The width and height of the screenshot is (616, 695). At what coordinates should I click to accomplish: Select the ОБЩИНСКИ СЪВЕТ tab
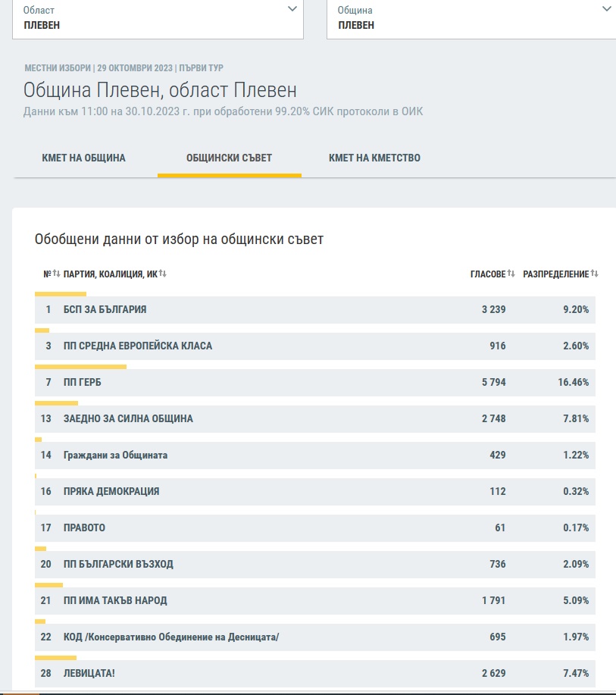click(x=229, y=158)
